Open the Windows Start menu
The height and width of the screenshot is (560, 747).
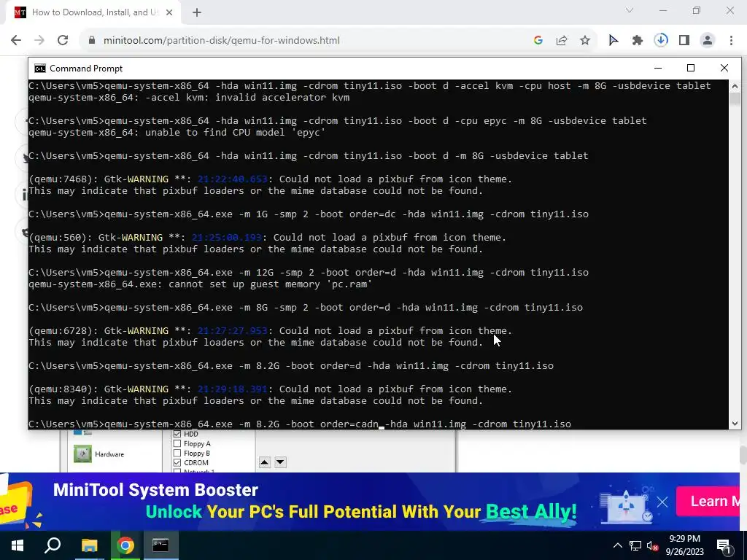click(x=18, y=545)
